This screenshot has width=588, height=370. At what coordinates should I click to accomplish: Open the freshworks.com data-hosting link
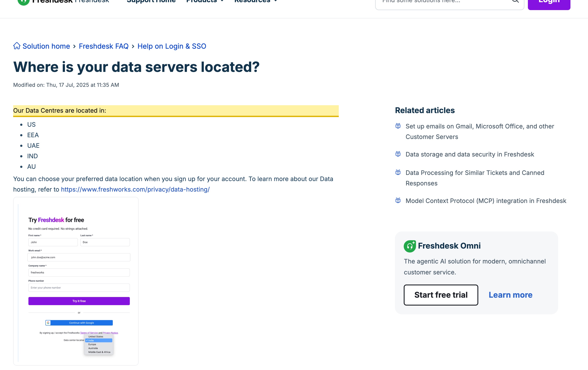pos(135,189)
